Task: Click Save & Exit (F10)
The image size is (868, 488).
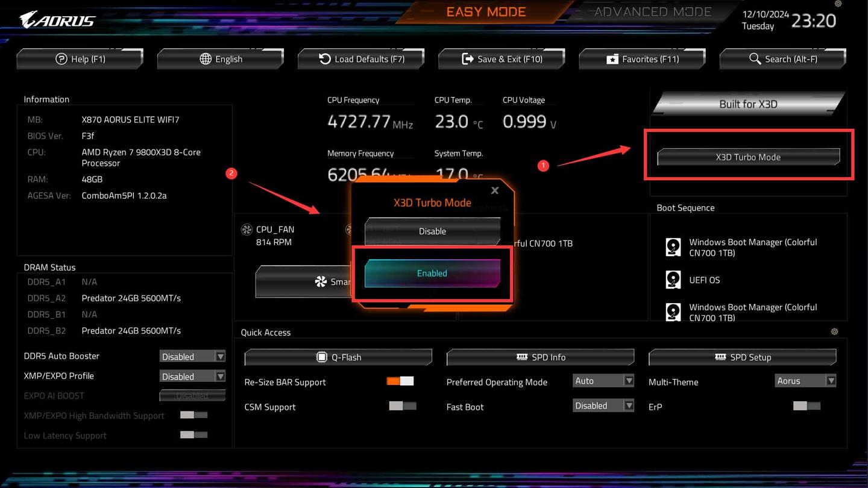Action: point(502,58)
